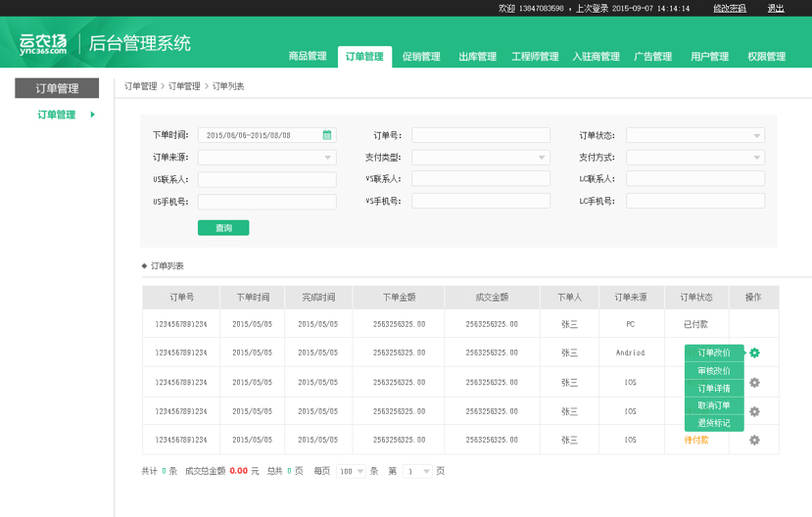Click the 操作 column header
Viewport: 812px width, 517px height.
click(753, 297)
